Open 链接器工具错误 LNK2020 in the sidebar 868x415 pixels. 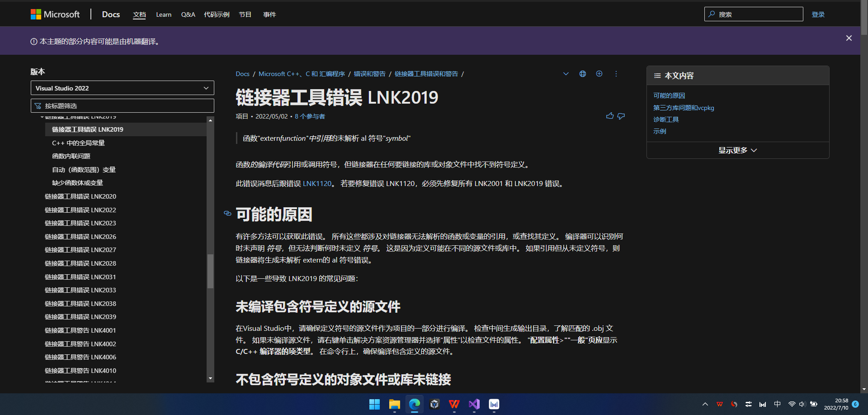[x=80, y=196]
